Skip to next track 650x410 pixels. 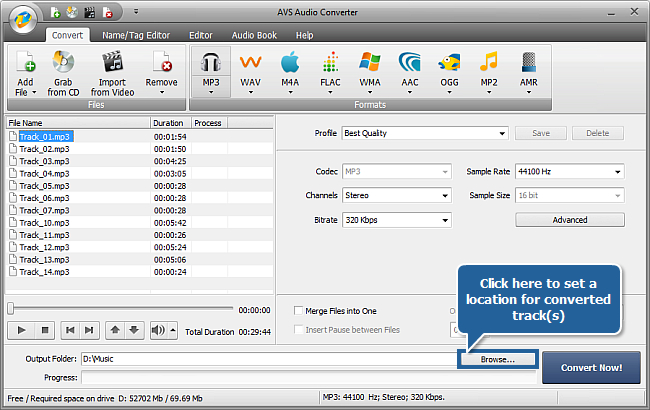point(89,330)
